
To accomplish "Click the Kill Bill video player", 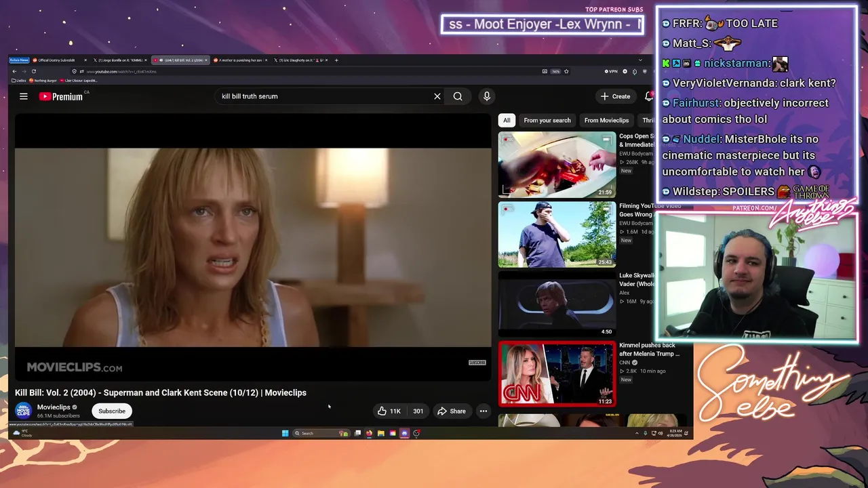I will point(253,247).
